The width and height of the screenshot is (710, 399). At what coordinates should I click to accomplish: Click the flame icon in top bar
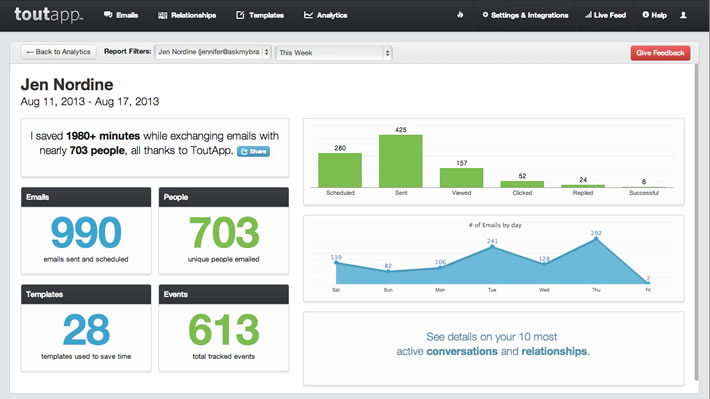click(460, 15)
